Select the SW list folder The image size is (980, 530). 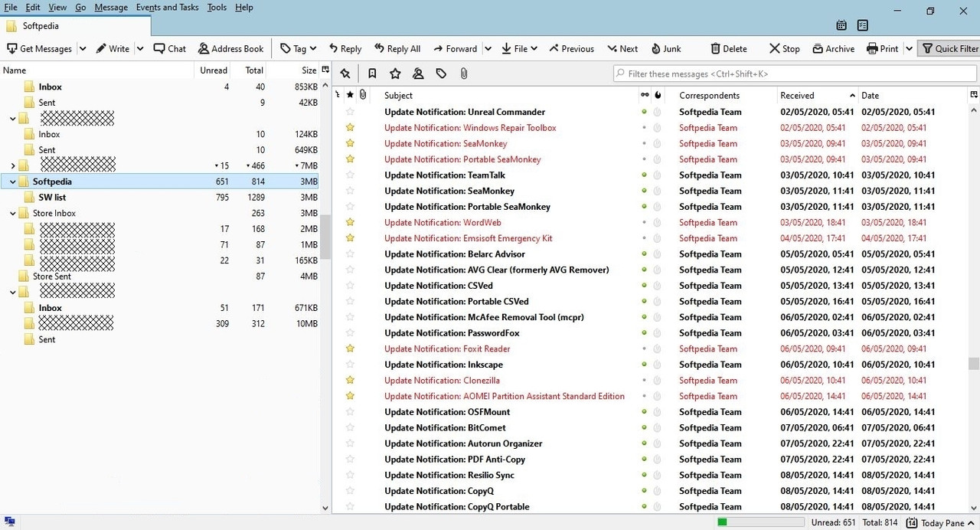[x=53, y=197]
